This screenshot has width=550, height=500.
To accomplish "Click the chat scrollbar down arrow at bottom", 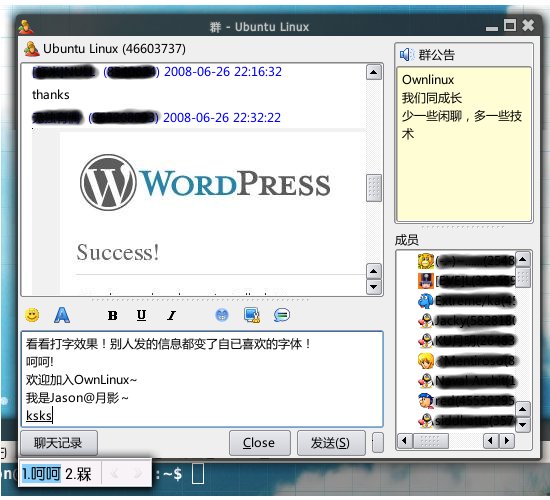I will 374,287.
